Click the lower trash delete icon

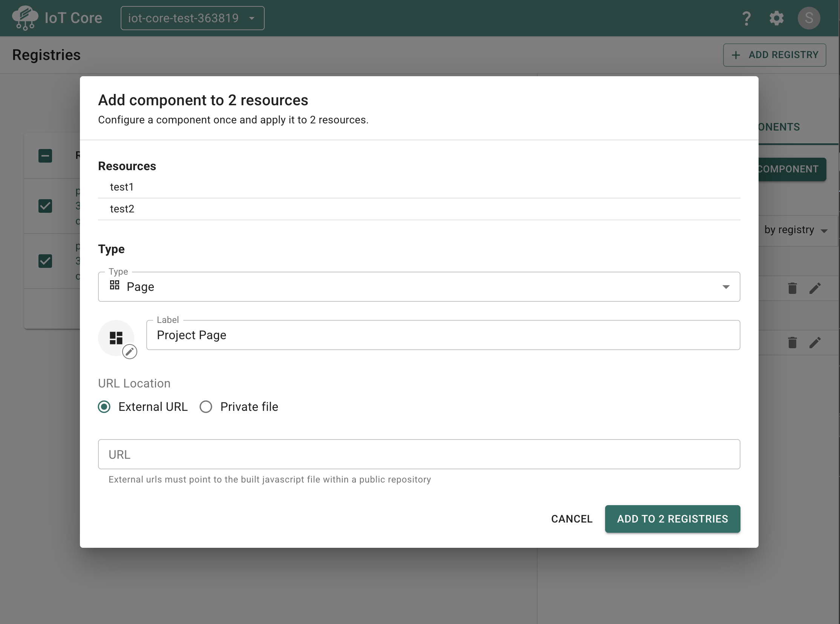click(792, 343)
